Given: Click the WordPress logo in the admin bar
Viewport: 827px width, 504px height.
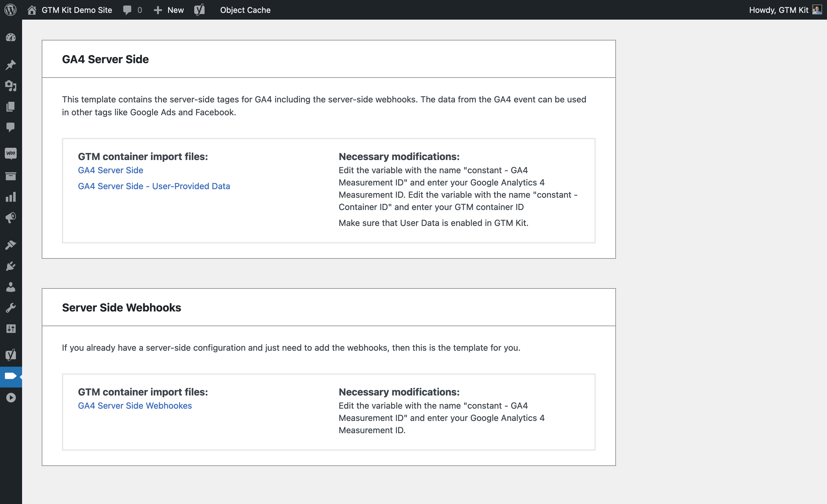Looking at the screenshot, I should pos(11,10).
